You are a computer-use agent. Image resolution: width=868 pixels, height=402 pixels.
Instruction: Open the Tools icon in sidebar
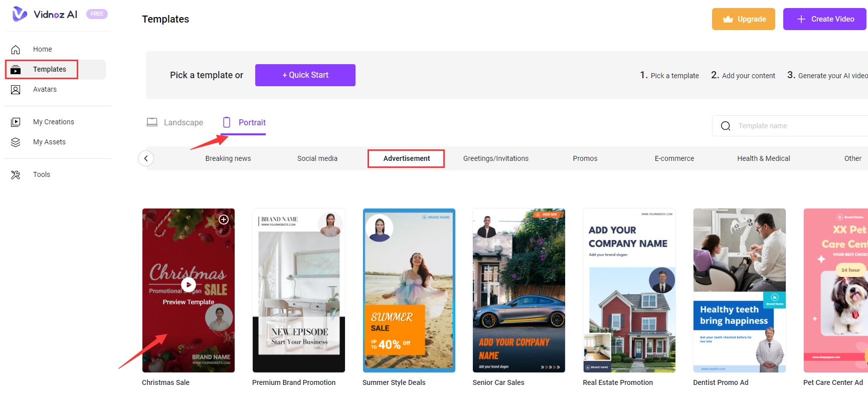click(x=16, y=174)
